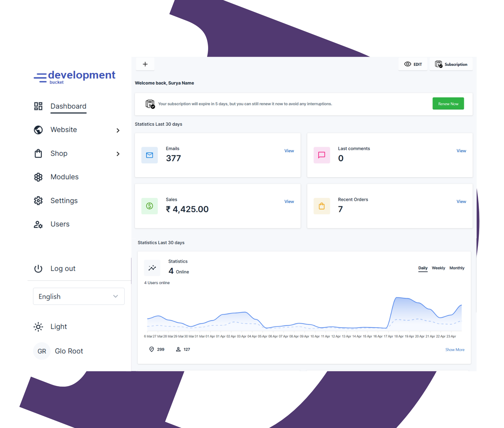Switch chart to Weekly view

438,268
